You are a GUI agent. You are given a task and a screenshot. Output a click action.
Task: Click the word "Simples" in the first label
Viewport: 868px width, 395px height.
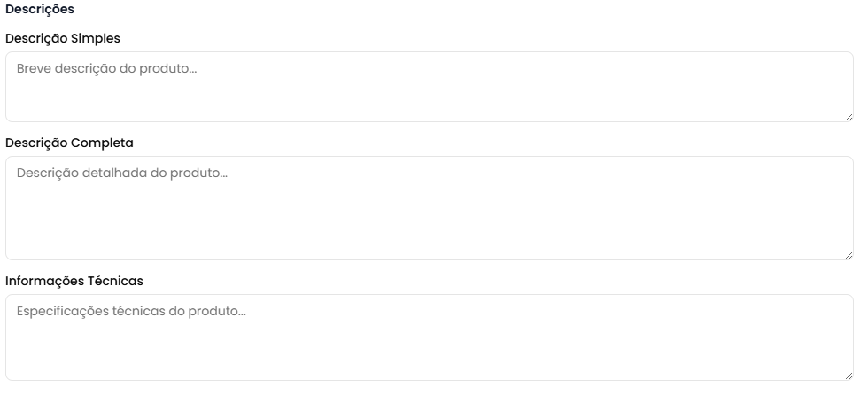tap(95, 39)
